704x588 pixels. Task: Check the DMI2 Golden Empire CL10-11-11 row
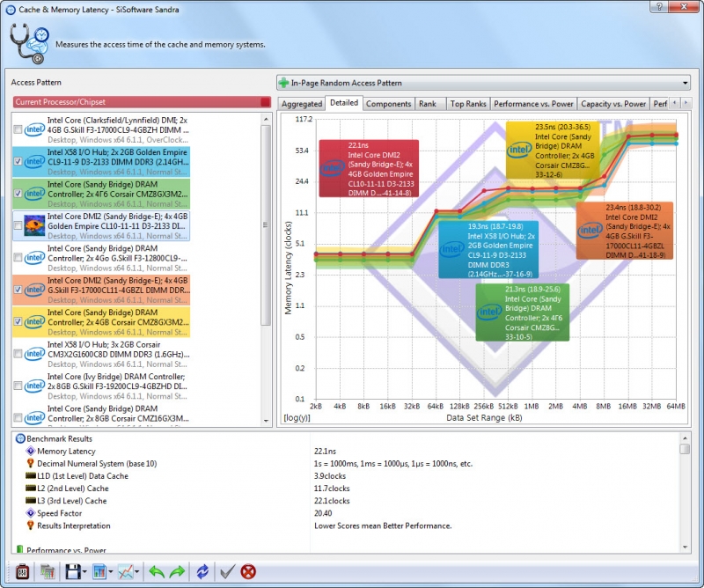pyautogui.click(x=18, y=225)
